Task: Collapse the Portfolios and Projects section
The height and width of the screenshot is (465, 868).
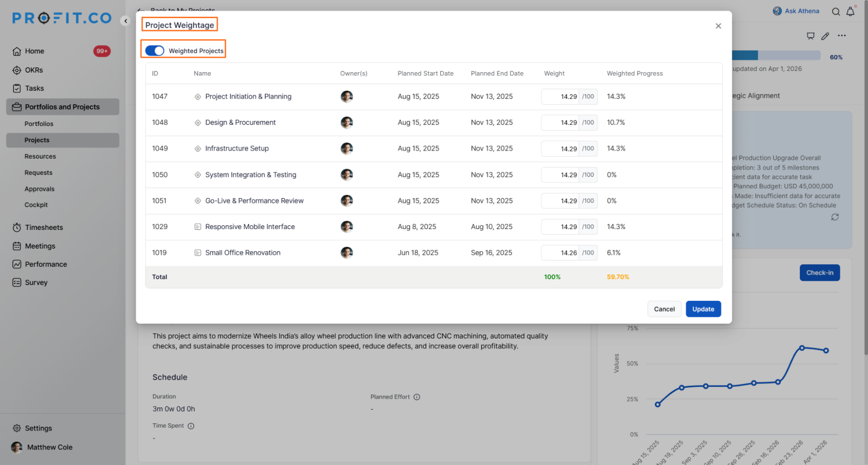Action: click(x=62, y=107)
